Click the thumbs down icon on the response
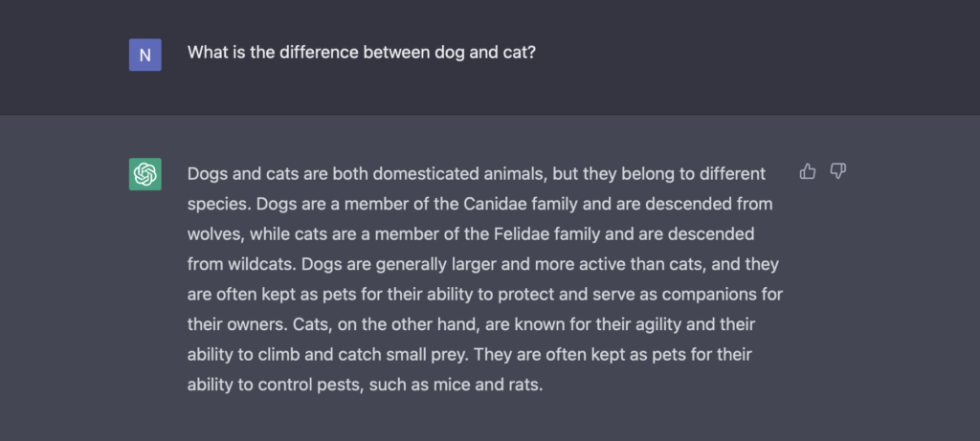 tap(838, 171)
